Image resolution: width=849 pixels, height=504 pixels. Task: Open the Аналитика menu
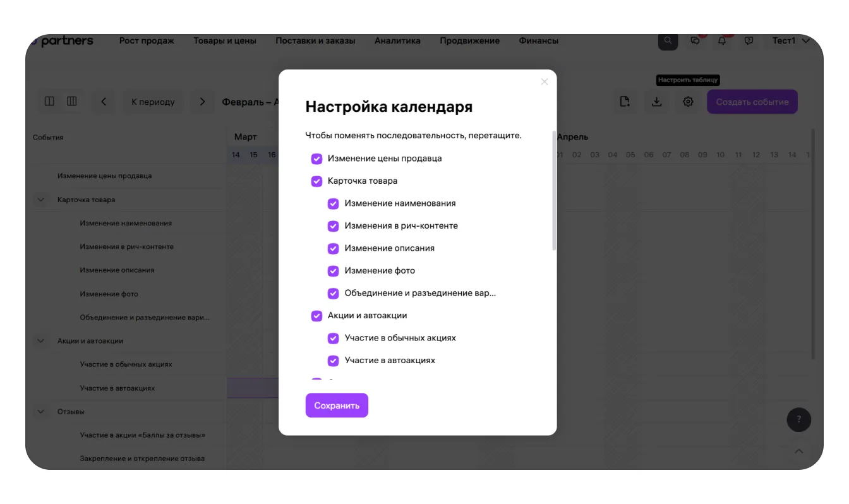click(x=397, y=41)
